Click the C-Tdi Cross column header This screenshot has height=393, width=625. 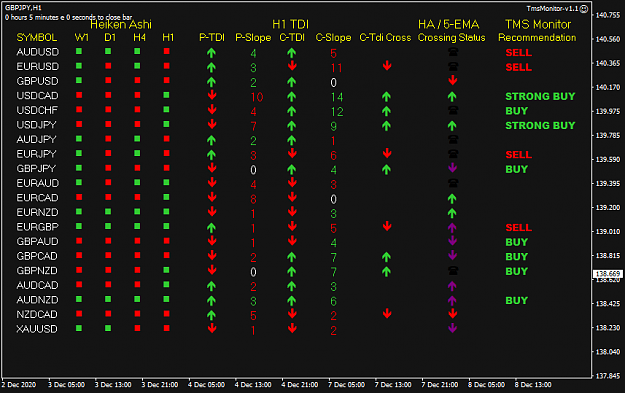[385, 37]
